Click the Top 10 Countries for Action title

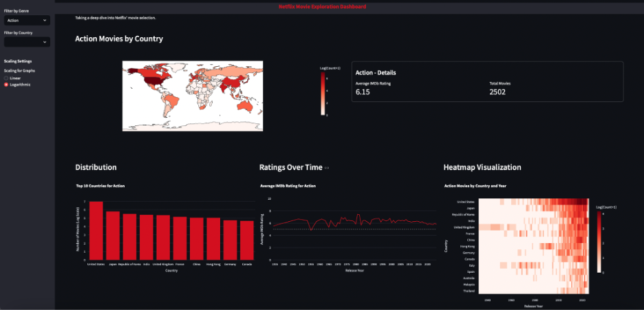[100, 186]
